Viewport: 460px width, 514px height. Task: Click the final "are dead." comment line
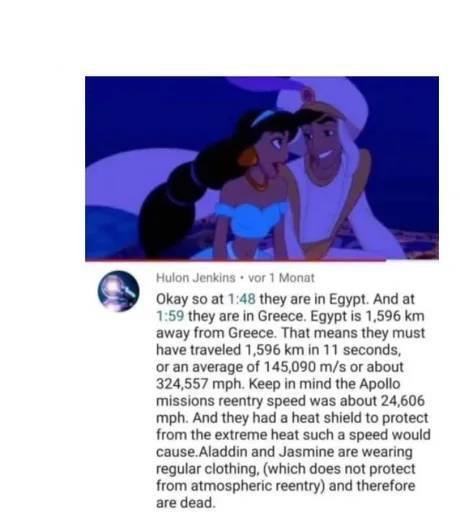coord(186,503)
